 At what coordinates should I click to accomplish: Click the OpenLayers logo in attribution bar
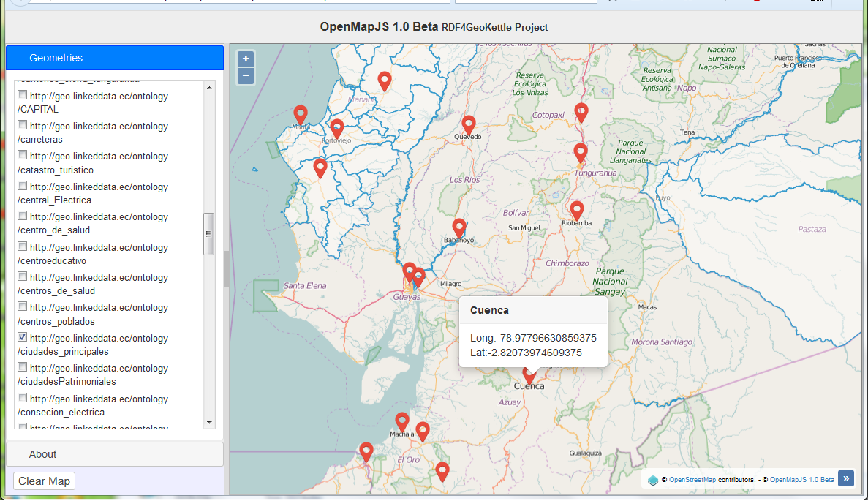tap(653, 480)
